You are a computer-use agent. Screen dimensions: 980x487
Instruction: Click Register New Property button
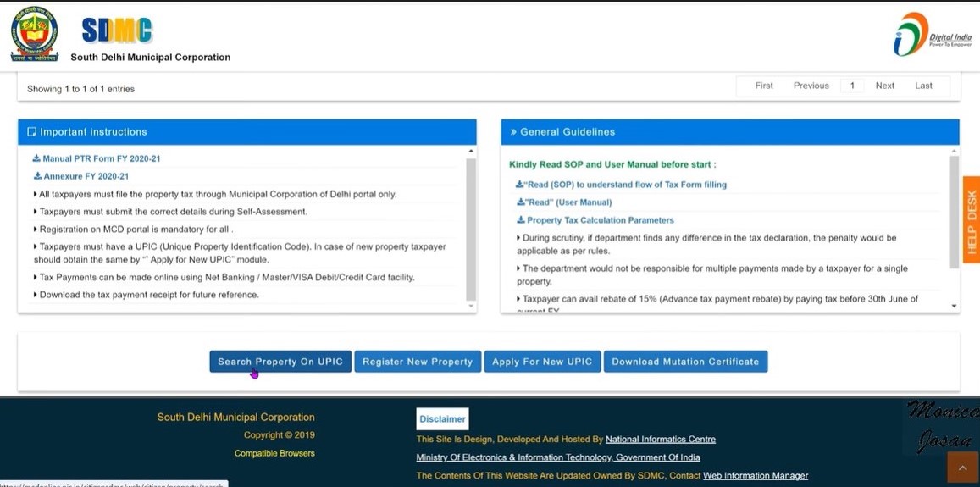click(418, 362)
